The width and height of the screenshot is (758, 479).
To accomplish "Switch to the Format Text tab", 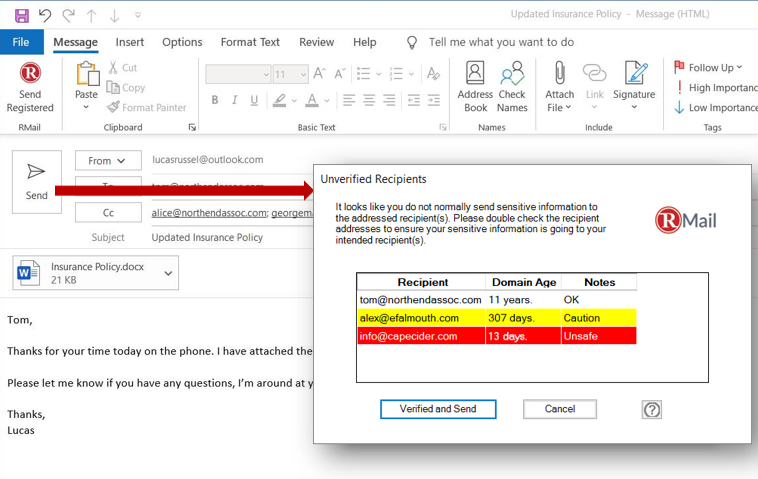I will [250, 42].
